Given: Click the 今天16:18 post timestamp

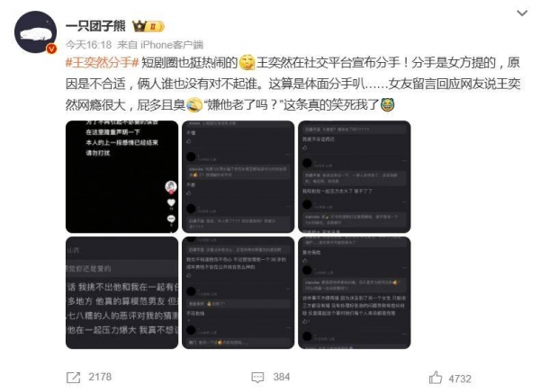Looking at the screenshot, I should coord(89,45).
